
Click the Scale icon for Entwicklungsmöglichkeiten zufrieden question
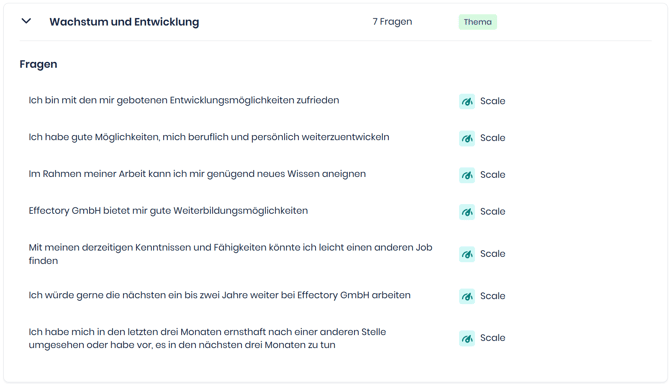point(467,101)
